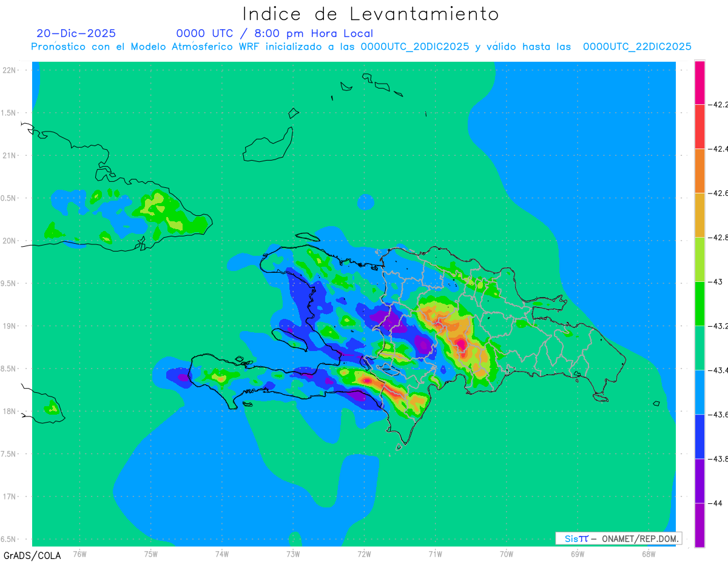The height and width of the screenshot is (562, 728).
Task: Select the "-42.4" color bar value
Action: pyautogui.click(x=718, y=149)
